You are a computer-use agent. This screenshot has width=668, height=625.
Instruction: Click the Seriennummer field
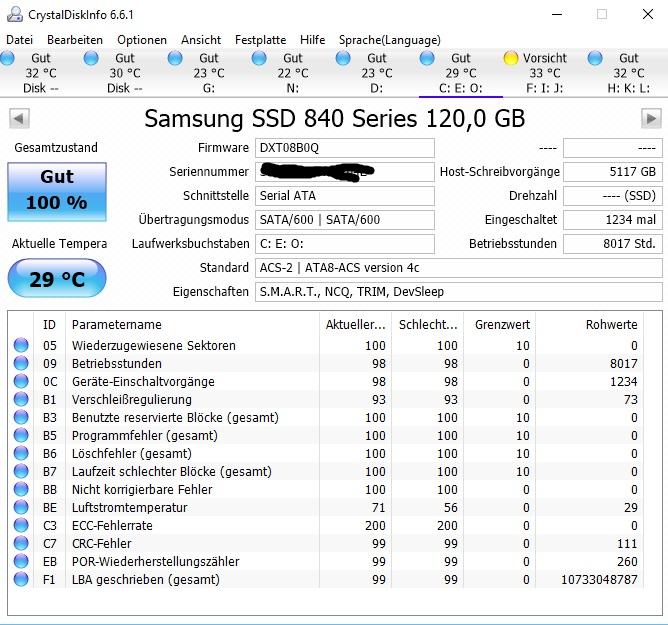[x=345, y=172]
